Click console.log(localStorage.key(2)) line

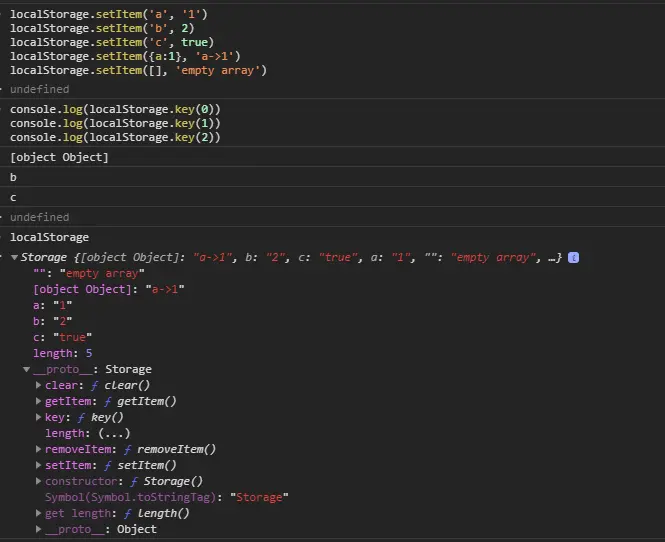[115, 137]
